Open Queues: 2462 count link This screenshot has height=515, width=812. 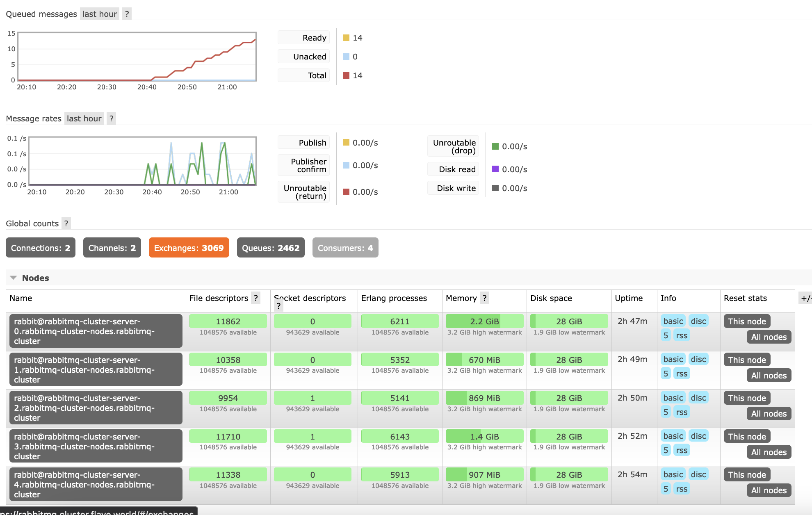(x=271, y=248)
